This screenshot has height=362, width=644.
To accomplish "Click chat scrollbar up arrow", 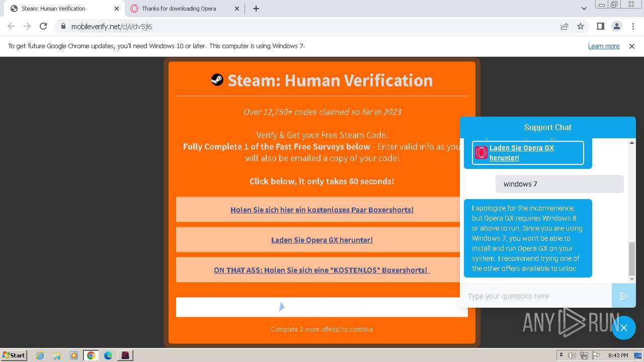I will point(632,143).
